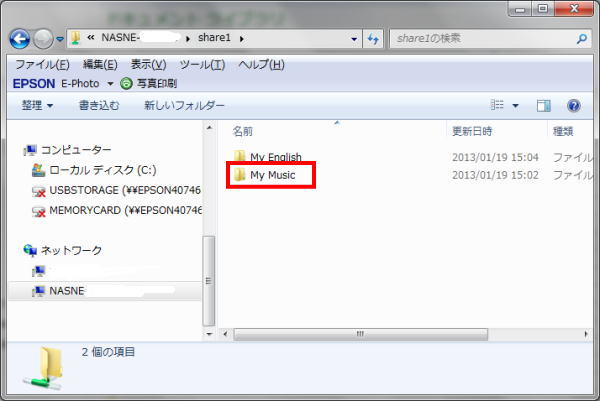
Task: Click the disconnected MEMORYCARD drive icon
Action: [38, 211]
